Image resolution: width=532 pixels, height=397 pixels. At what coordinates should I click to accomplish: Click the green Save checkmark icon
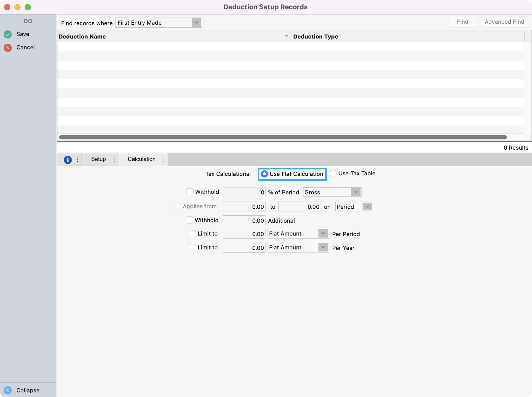tap(8, 34)
